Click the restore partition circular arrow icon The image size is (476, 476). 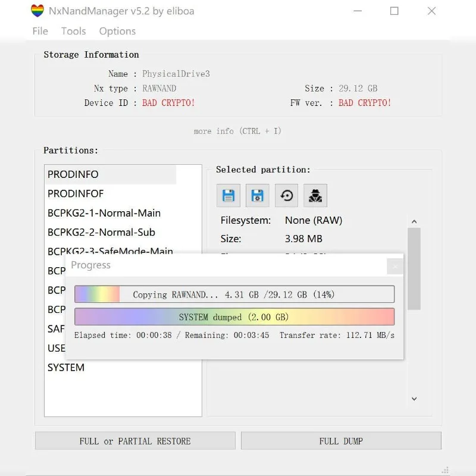pyautogui.click(x=286, y=196)
